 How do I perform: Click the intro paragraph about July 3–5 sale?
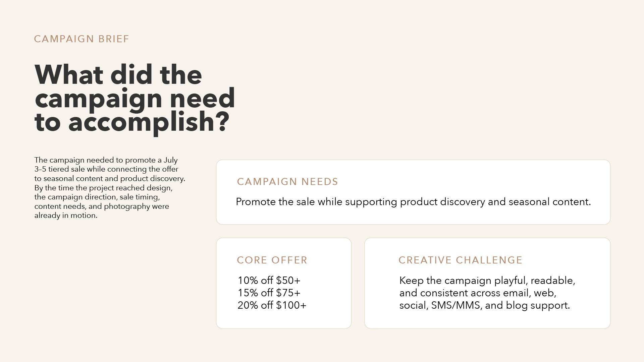click(110, 188)
